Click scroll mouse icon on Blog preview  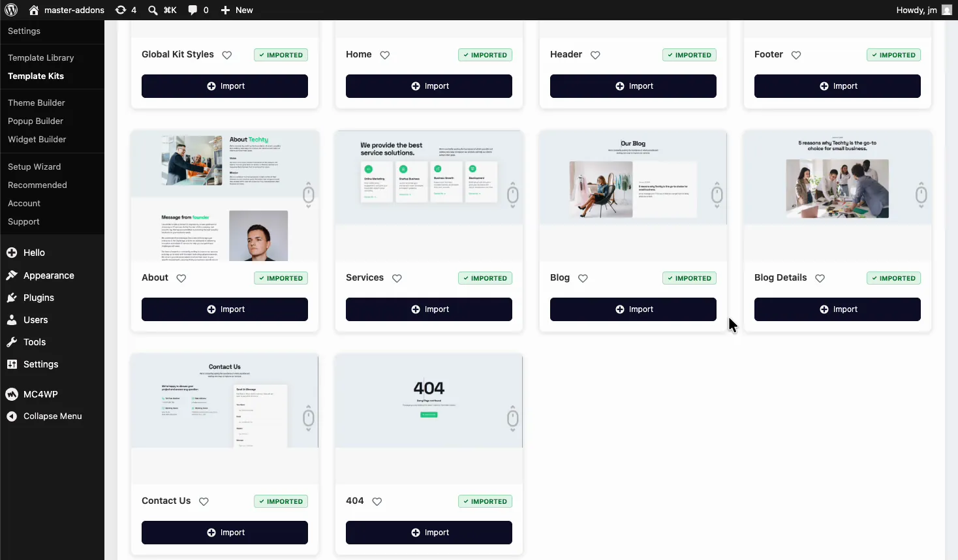click(x=717, y=194)
